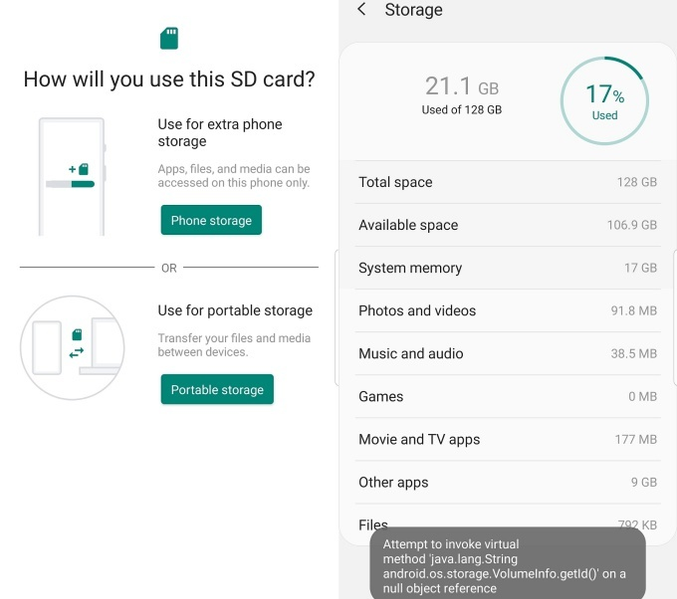Tap the 21.1 GB used summary text
This screenshot has height=599, width=677.
[461, 95]
